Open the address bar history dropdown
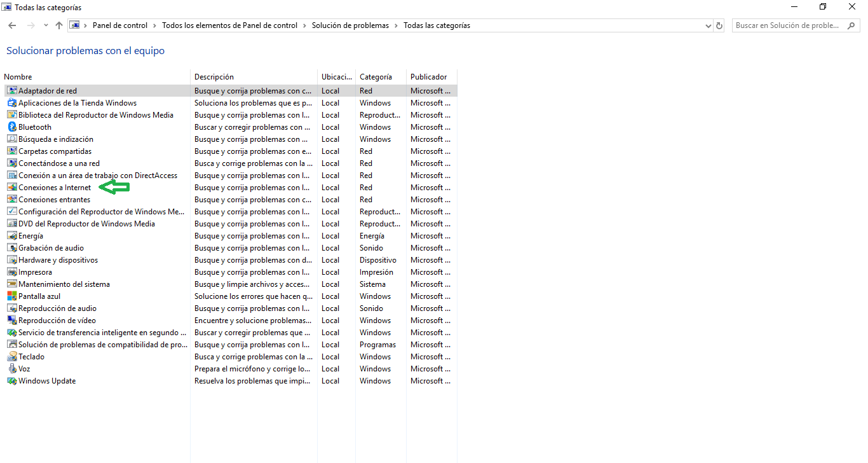The image size is (868, 463). pyautogui.click(x=709, y=26)
